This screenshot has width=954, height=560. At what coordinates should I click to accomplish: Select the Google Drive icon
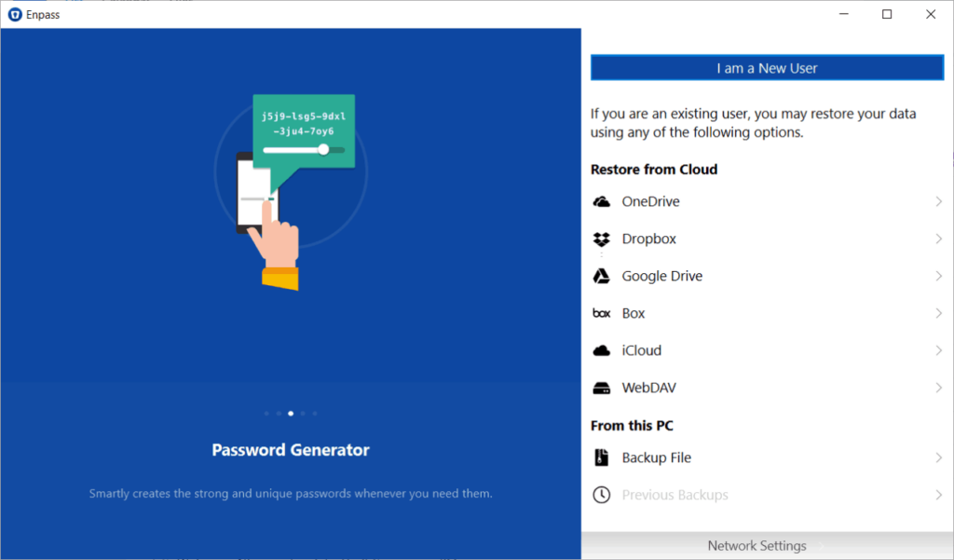[x=601, y=276]
